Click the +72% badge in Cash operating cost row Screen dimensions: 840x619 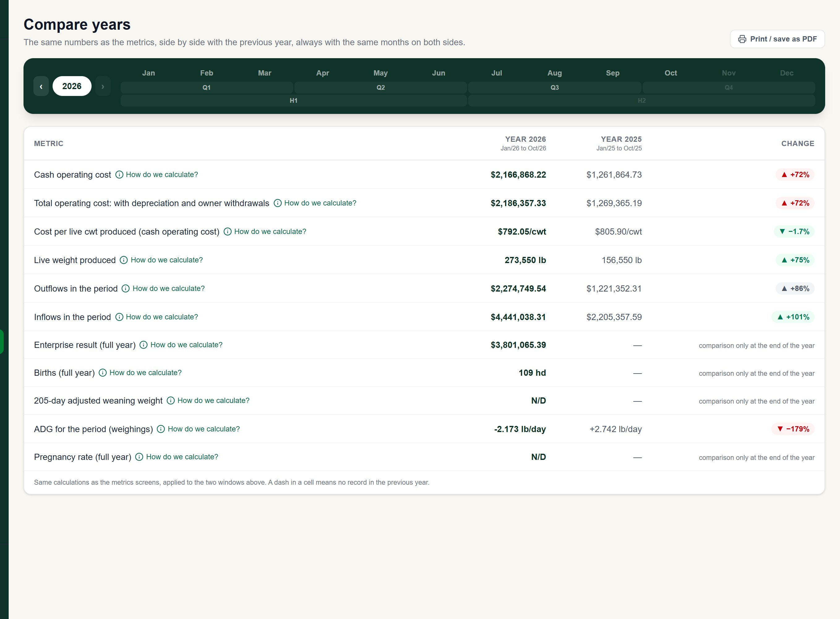795,175
